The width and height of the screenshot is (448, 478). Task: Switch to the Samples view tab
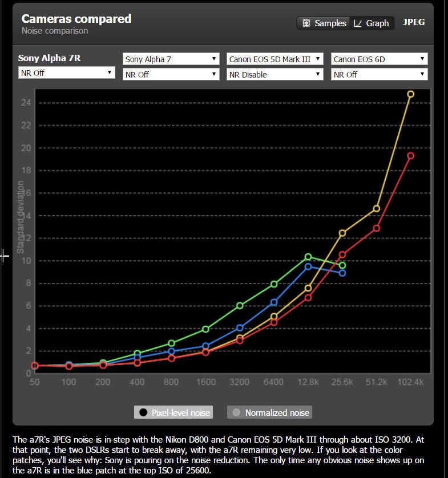point(324,23)
